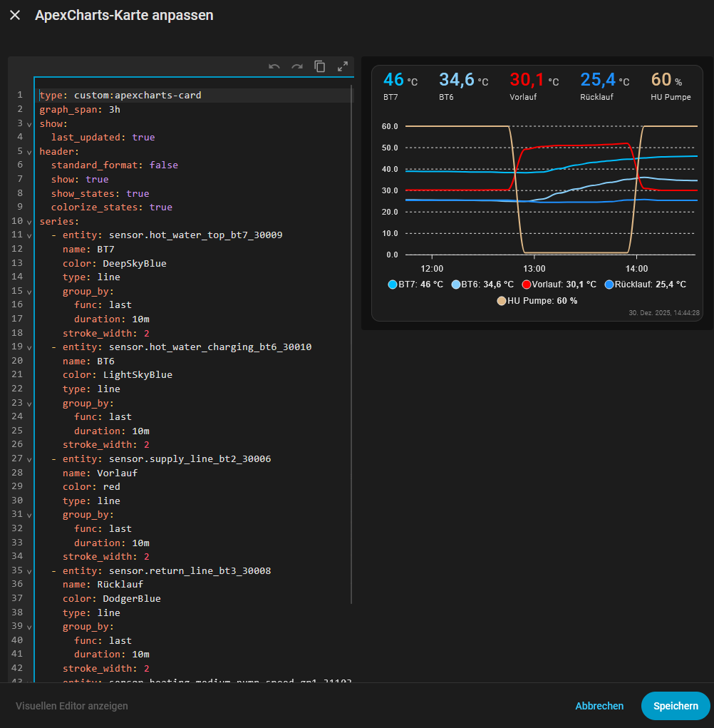Screen dimensions: 714x728
Task: Switch to Visuellen Editor anzeigen
Action: coord(72,706)
